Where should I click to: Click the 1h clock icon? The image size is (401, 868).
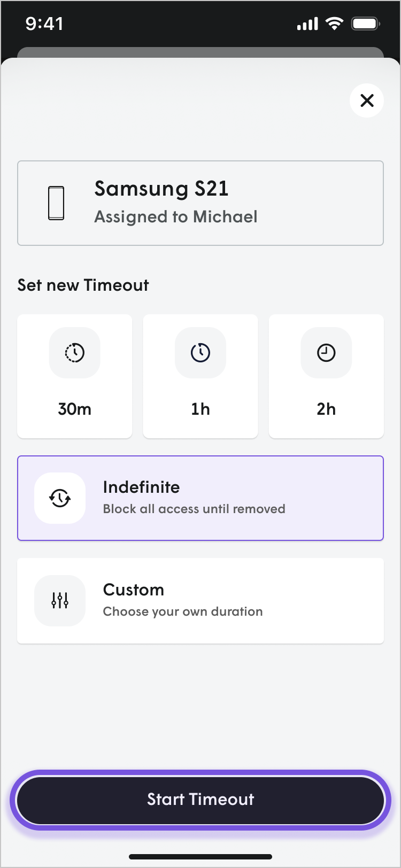200,352
